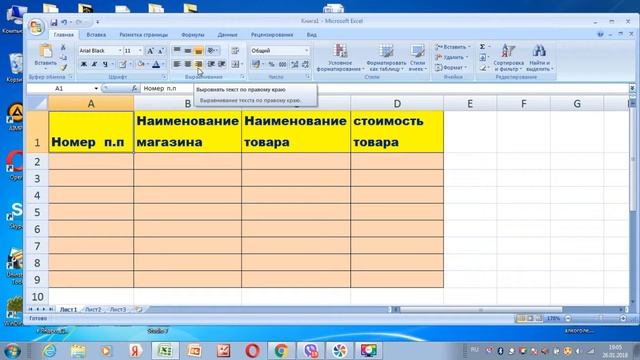
Task: Select column D header
Action: (397, 104)
